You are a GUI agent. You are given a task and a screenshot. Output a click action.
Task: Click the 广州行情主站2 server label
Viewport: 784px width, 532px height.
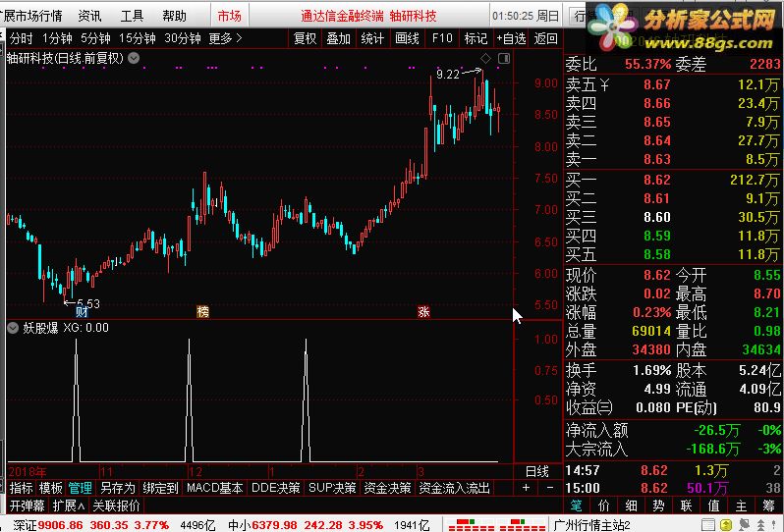point(592,525)
